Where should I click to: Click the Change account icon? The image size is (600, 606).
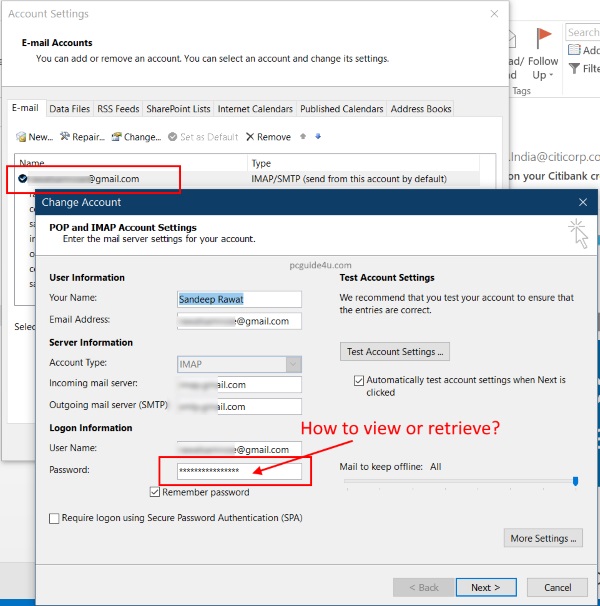click(x=116, y=137)
